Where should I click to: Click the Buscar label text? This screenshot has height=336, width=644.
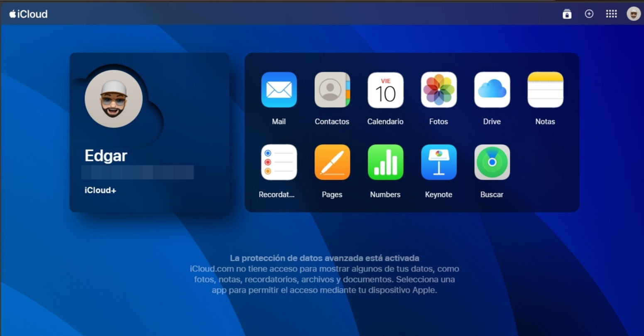(x=492, y=195)
